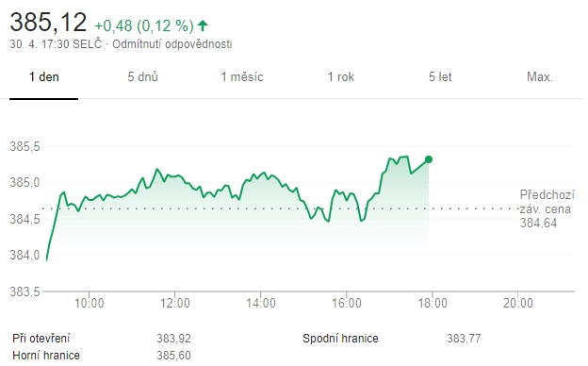
Task: Open the "Odmítnutí odpovědnosti" disclaimer link
Action: coord(172,44)
